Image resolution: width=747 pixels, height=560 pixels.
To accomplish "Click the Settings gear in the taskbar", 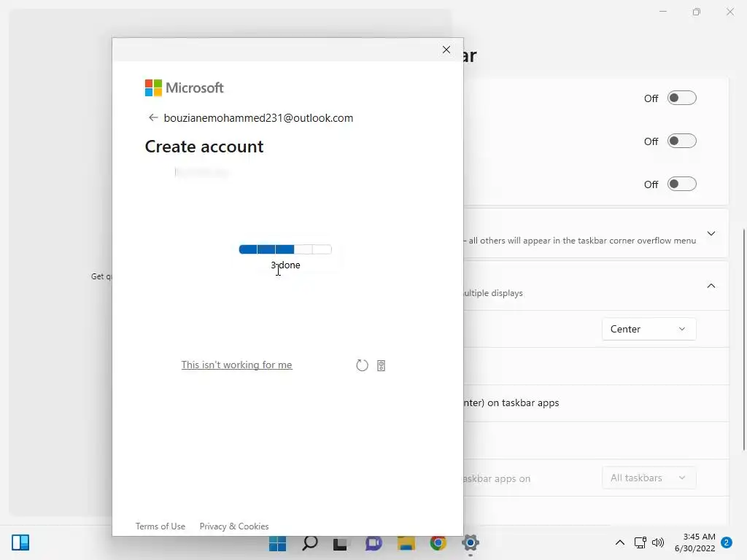I will [471, 542].
